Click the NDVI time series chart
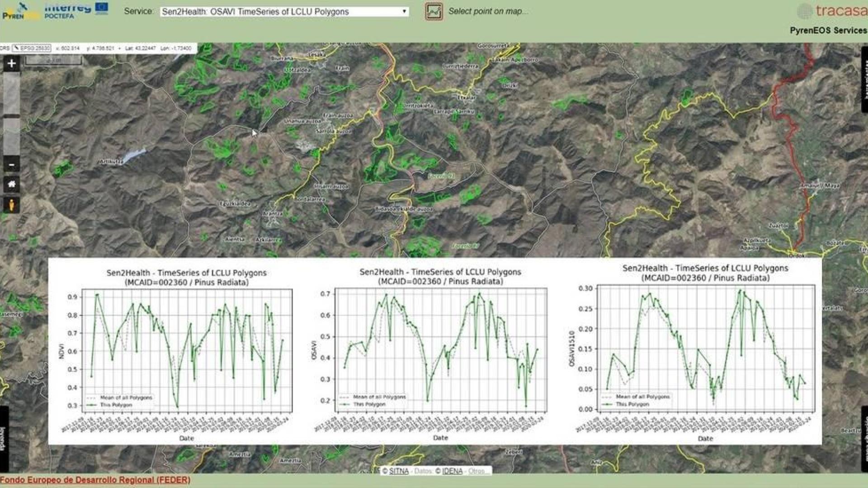Image resolution: width=868 pixels, height=488 pixels. pos(186,350)
